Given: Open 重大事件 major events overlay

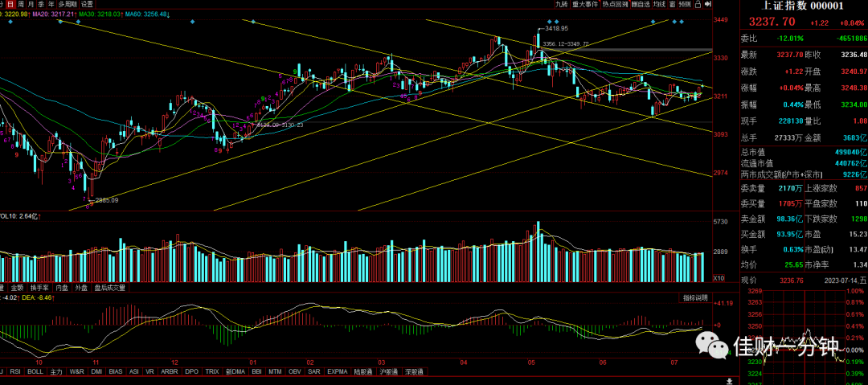Looking at the screenshot, I should pyautogui.click(x=585, y=5).
